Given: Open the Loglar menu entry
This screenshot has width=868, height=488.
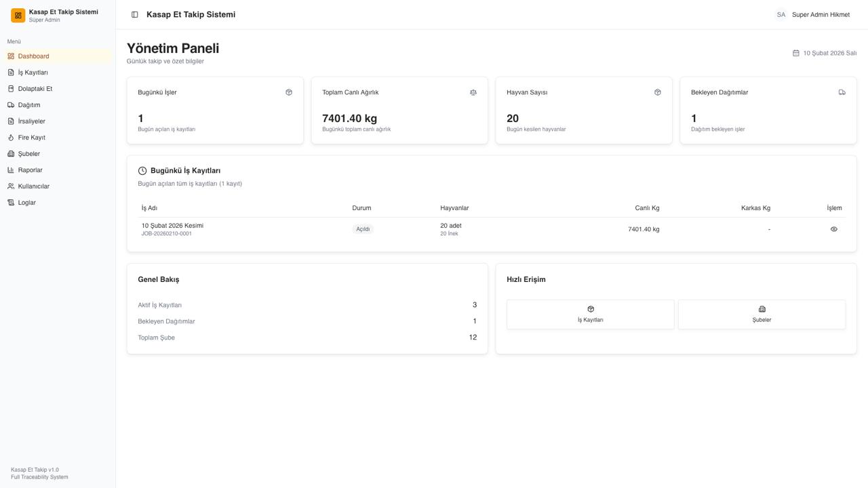Looking at the screenshot, I should (26, 203).
